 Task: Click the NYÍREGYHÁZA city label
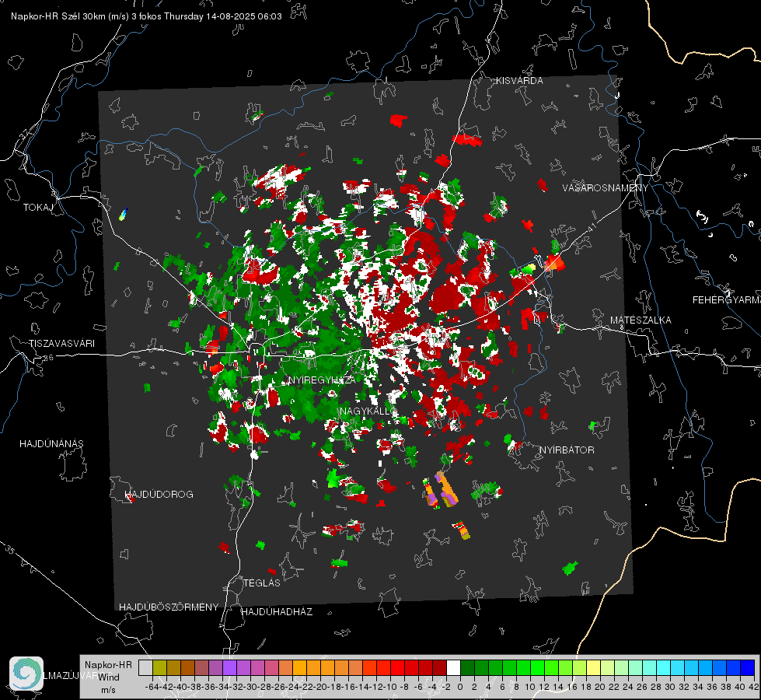322,380
